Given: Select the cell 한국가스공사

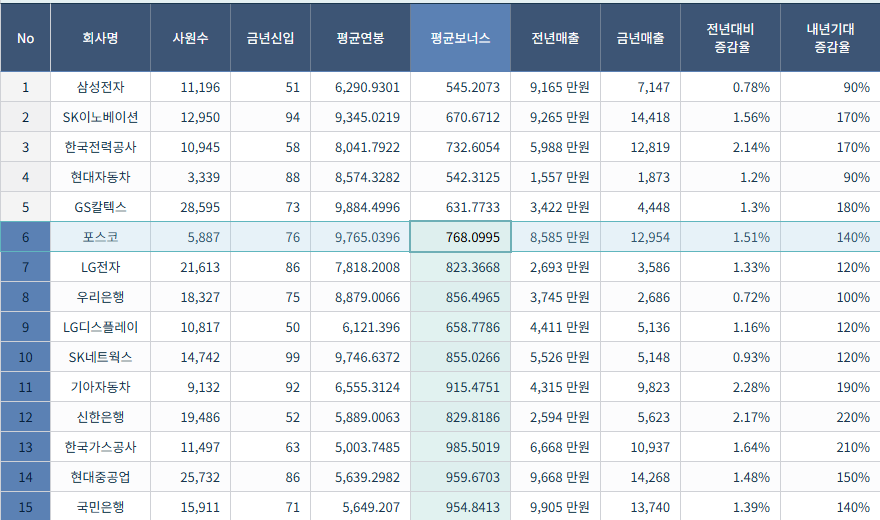Looking at the screenshot, I should [x=100, y=447].
